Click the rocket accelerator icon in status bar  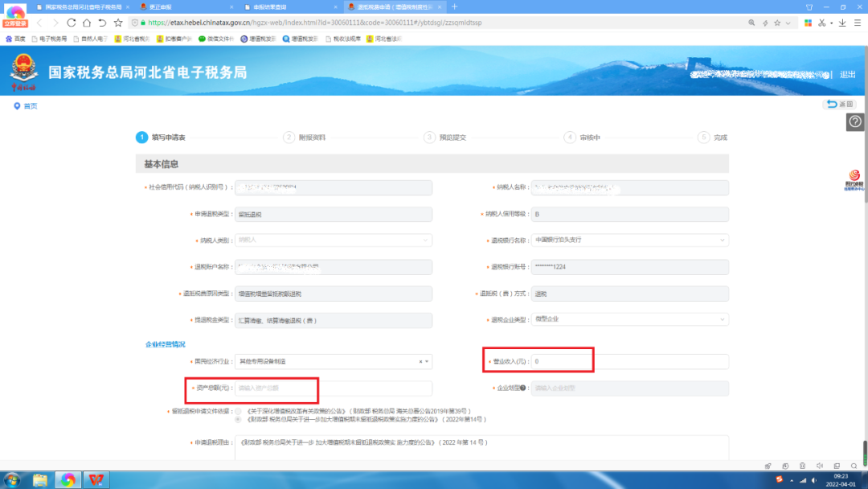(768, 466)
